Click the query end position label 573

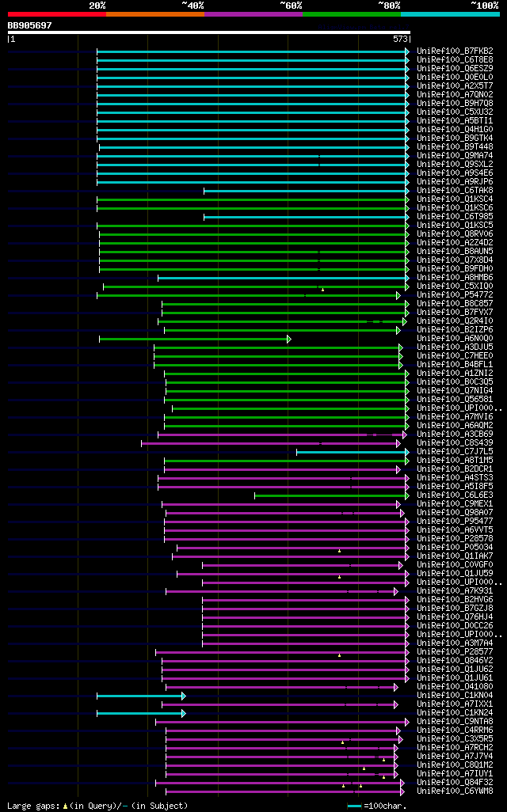coord(400,39)
